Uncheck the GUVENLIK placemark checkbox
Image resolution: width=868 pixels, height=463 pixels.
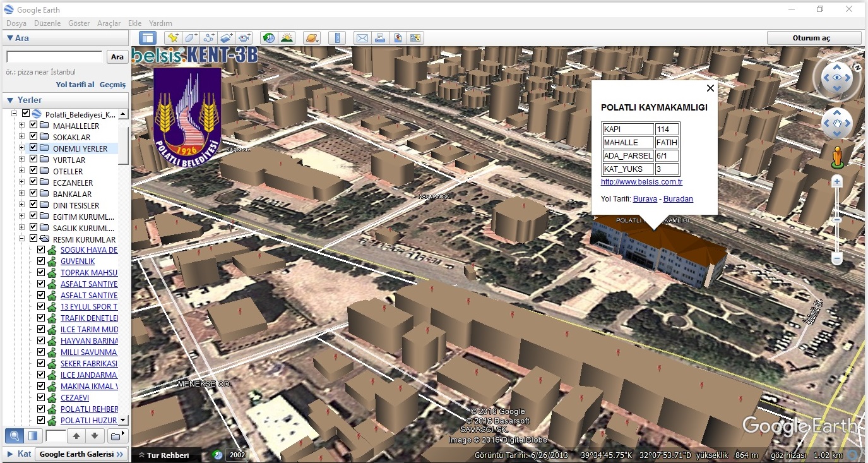click(41, 261)
